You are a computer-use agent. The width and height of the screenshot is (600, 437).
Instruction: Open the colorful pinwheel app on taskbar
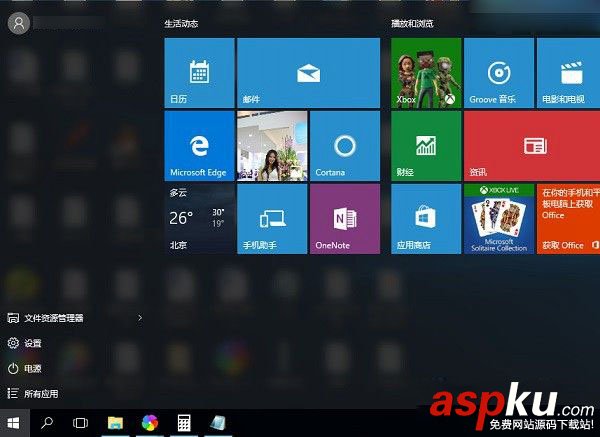click(x=150, y=423)
